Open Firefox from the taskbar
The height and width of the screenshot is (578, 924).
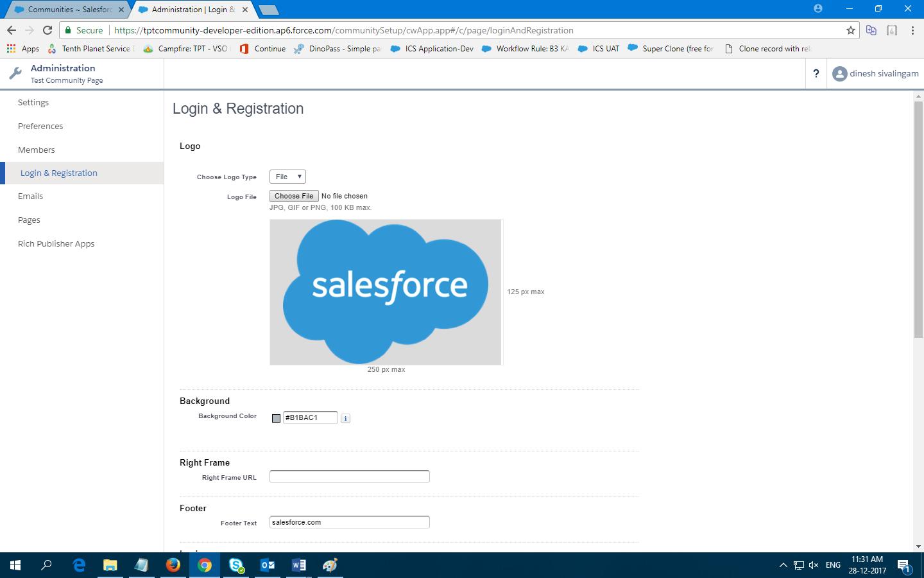click(173, 565)
